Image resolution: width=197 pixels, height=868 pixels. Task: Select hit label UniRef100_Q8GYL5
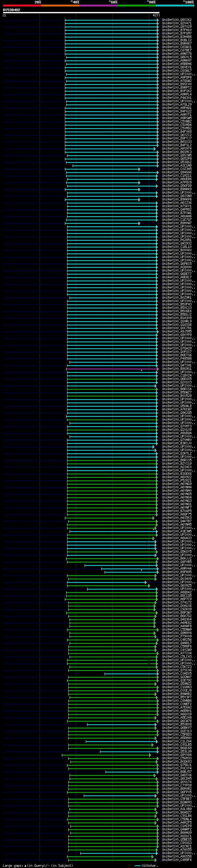coord(176,57)
